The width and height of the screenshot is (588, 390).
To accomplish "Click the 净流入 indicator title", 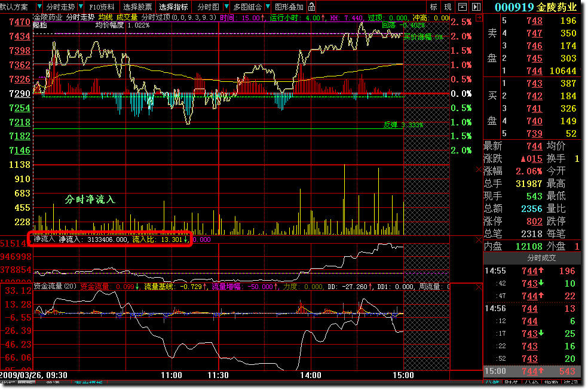I will point(44,239).
